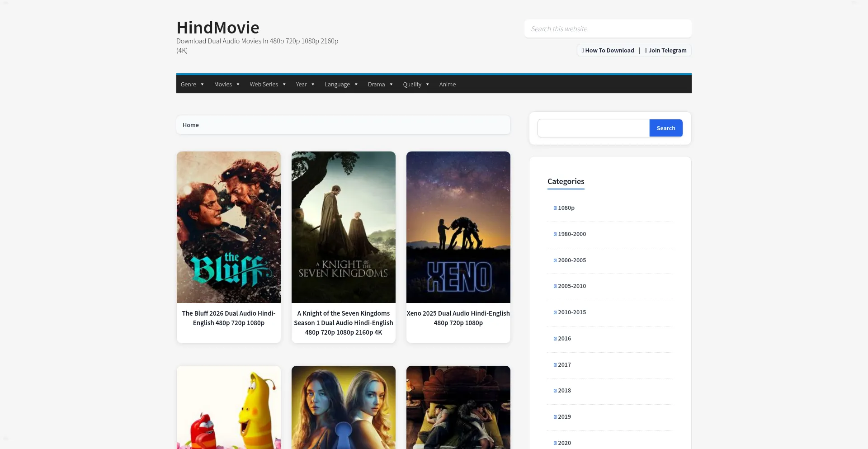Focus the 'Search this website' header field

[608, 28]
